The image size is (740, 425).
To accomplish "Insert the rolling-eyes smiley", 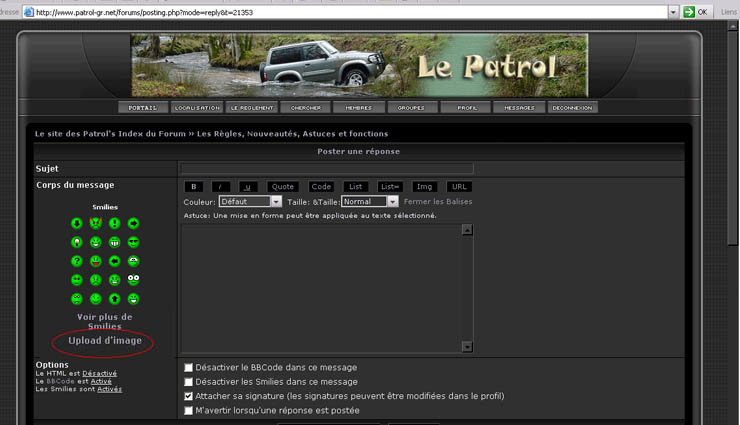I will pyautogui.click(x=134, y=261).
